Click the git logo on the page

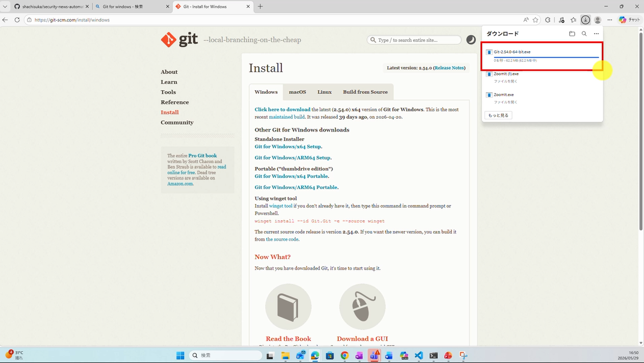179,40
